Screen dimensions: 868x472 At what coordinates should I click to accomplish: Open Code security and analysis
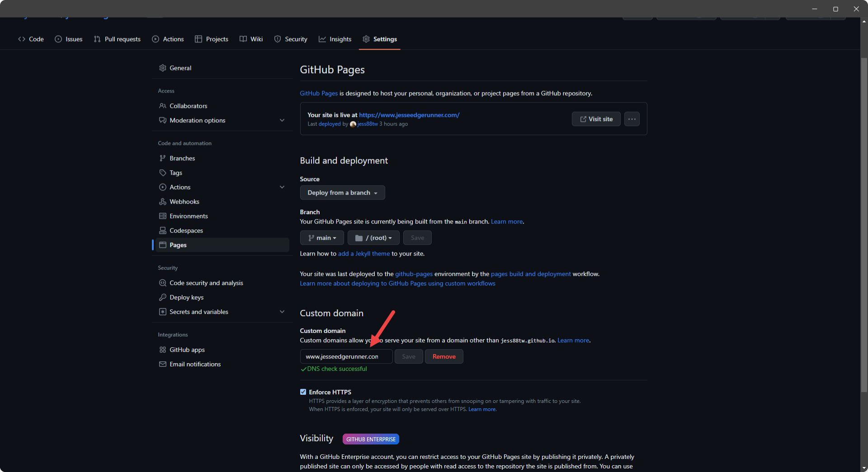(222, 283)
